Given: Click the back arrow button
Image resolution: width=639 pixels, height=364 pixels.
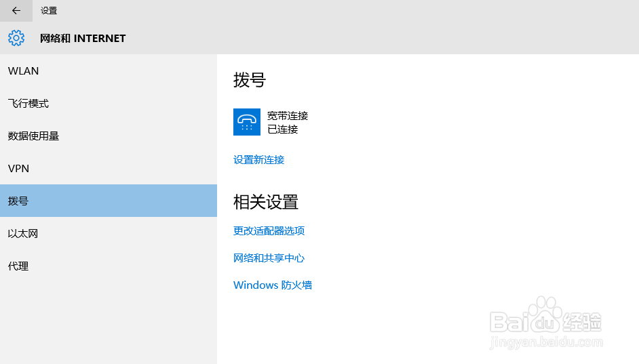Looking at the screenshot, I should click(x=16, y=11).
